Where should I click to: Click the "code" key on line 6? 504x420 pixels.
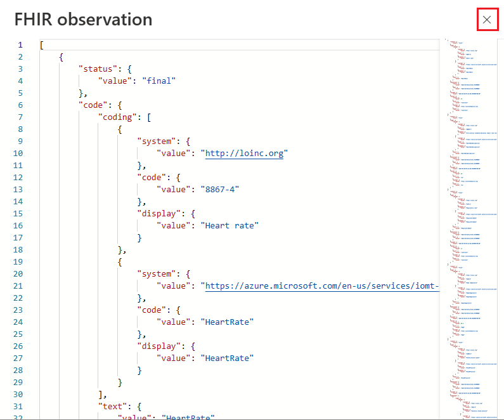(x=93, y=105)
